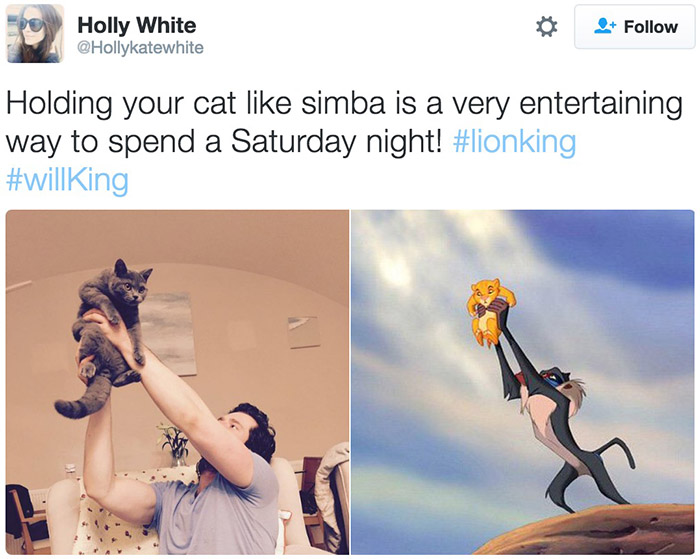The image size is (700, 559).
Task: Click the flower vase in left photo
Action: coord(175,446)
